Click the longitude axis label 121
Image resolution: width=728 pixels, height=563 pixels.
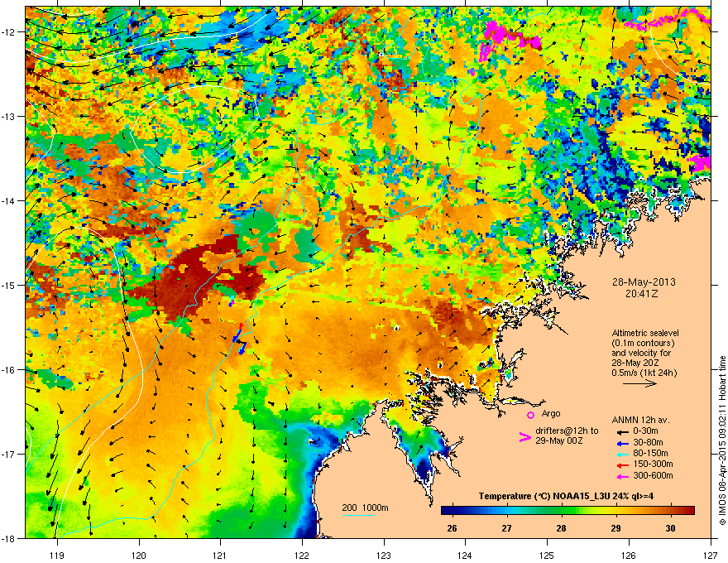click(x=220, y=555)
